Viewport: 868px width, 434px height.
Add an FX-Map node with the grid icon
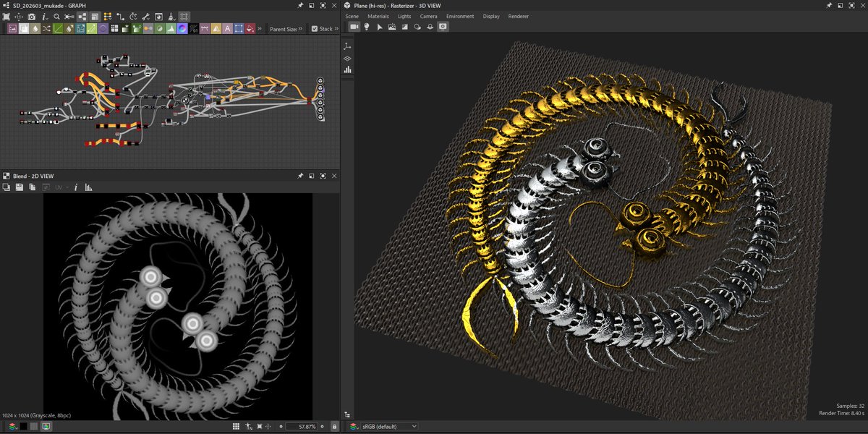click(x=114, y=29)
